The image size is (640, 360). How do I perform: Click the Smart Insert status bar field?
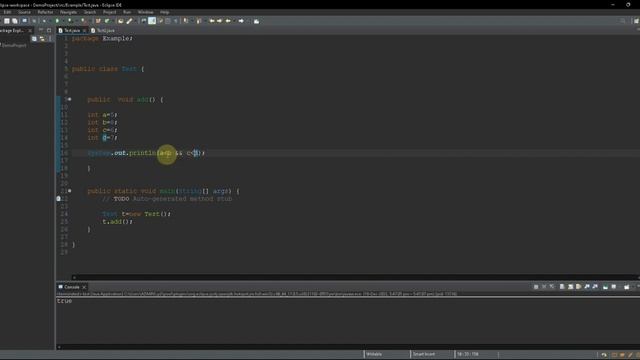[x=424, y=354]
